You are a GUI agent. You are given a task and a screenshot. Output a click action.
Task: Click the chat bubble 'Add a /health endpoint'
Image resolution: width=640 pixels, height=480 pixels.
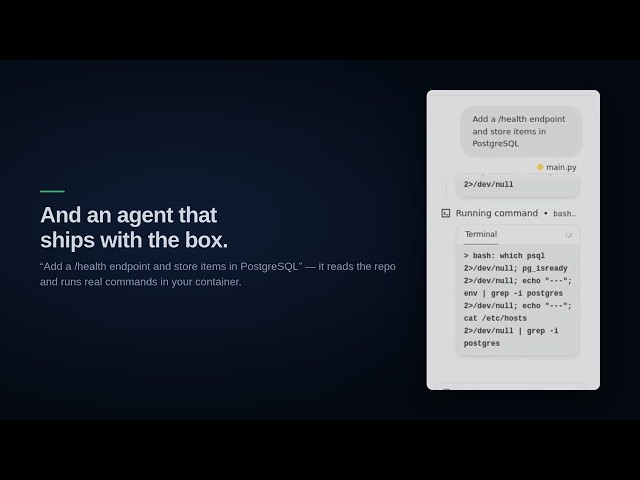[x=521, y=131]
